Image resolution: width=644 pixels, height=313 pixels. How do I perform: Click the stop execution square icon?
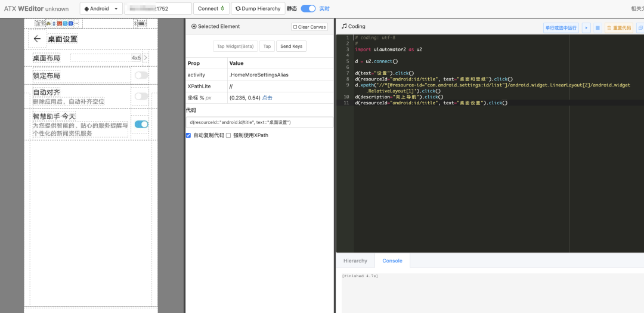click(597, 27)
